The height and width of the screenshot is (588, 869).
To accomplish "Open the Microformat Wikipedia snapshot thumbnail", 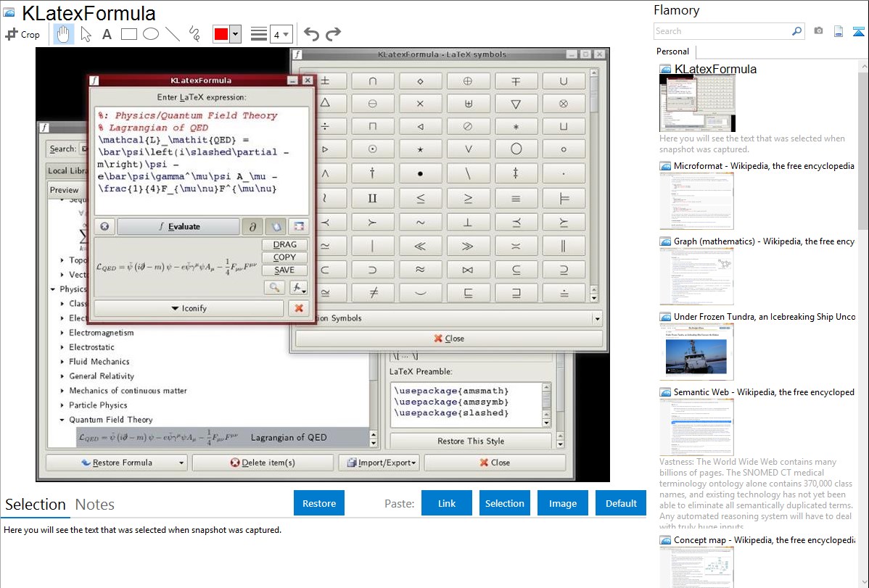I will click(x=696, y=201).
